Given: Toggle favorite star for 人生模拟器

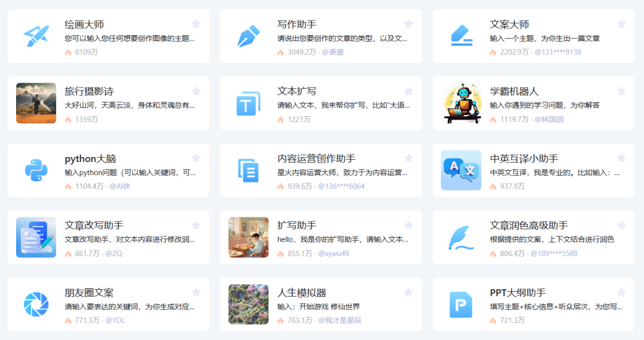Looking at the screenshot, I should tap(408, 292).
